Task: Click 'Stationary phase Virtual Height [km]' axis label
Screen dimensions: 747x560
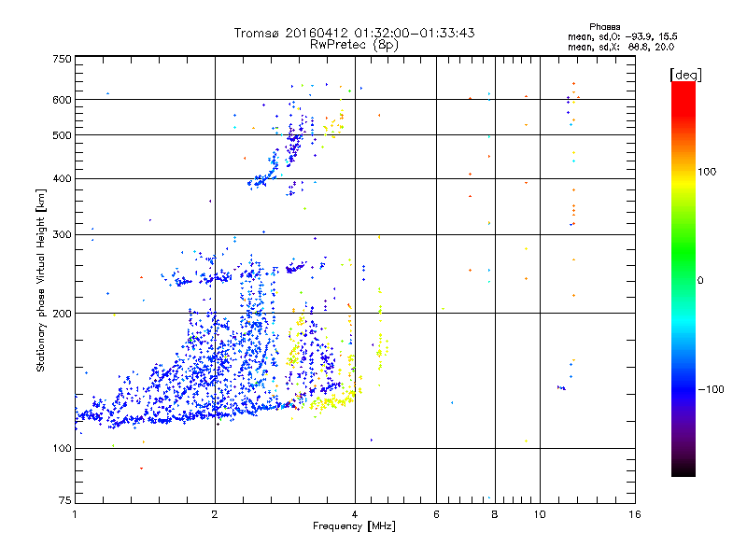Action: pyautogui.click(x=40, y=281)
